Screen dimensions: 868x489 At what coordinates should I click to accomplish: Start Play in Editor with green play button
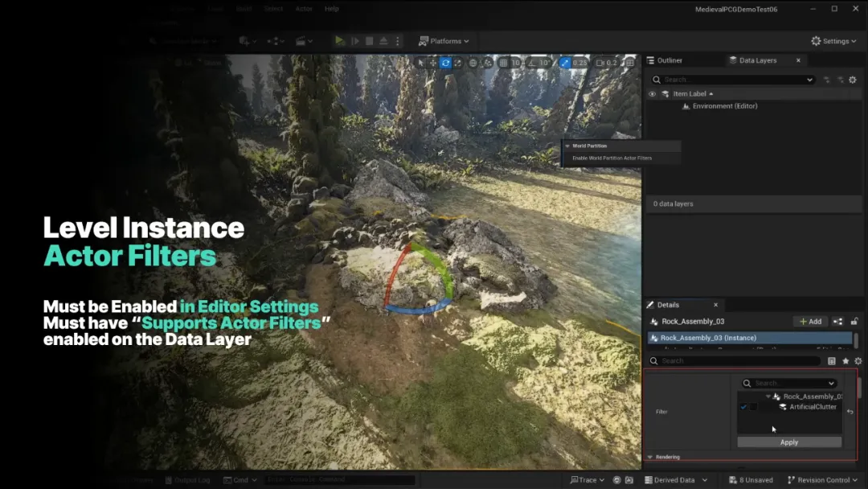tap(339, 41)
